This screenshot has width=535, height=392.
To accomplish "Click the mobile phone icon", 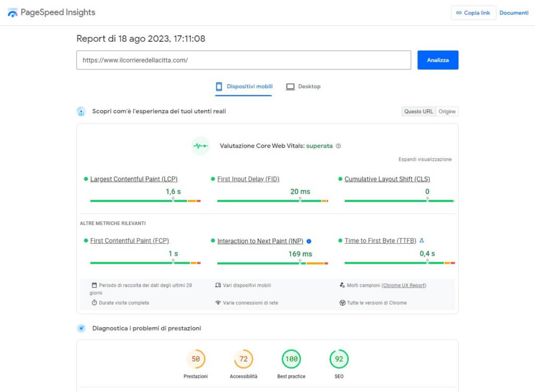I will [219, 87].
